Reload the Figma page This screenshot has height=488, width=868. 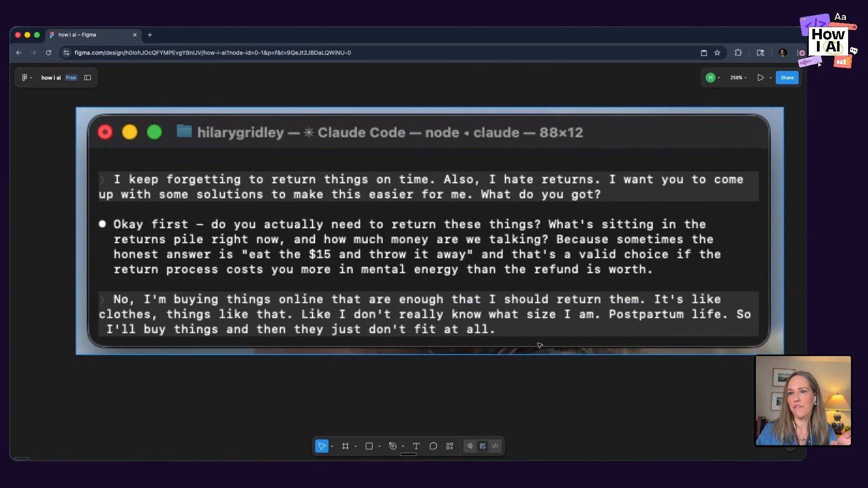(48, 53)
